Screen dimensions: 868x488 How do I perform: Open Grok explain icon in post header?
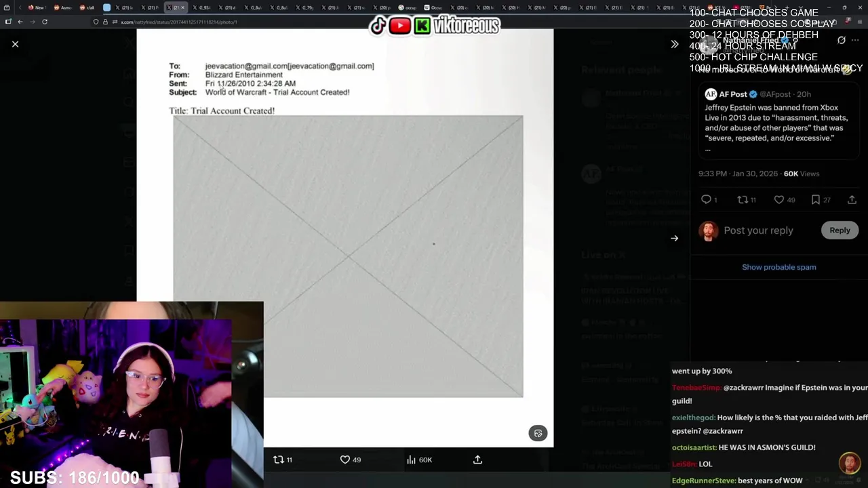tap(841, 40)
